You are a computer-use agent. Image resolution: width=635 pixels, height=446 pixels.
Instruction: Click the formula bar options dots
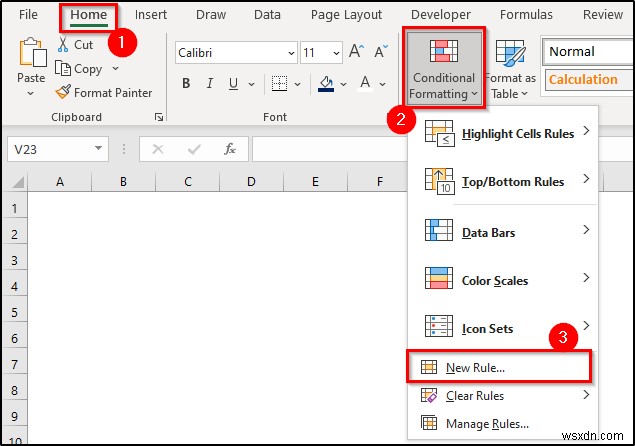pyautogui.click(x=124, y=149)
